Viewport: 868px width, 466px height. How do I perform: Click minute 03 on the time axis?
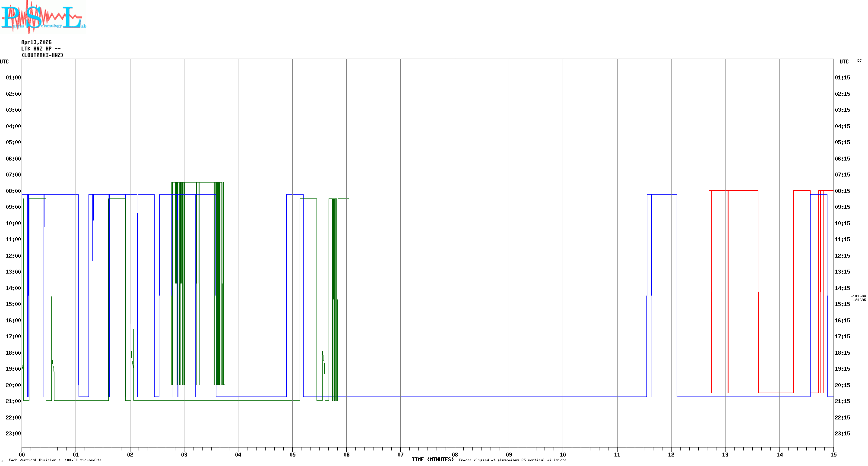pos(184,454)
